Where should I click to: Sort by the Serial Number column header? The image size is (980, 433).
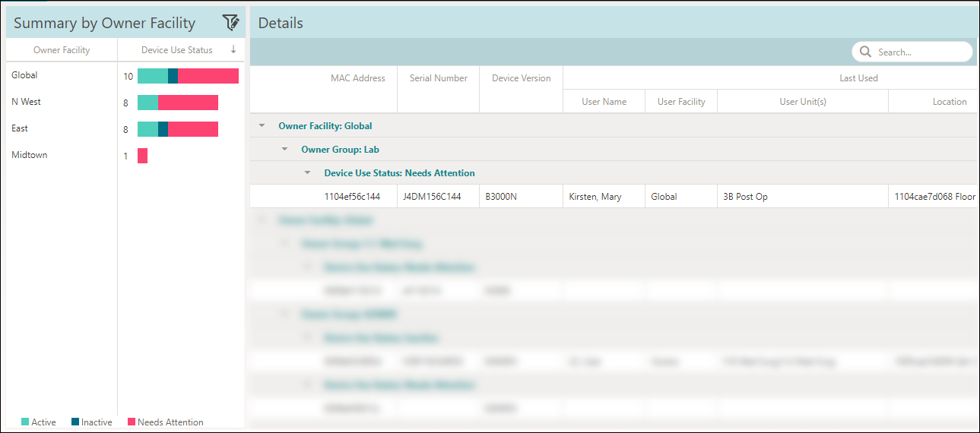[438, 78]
